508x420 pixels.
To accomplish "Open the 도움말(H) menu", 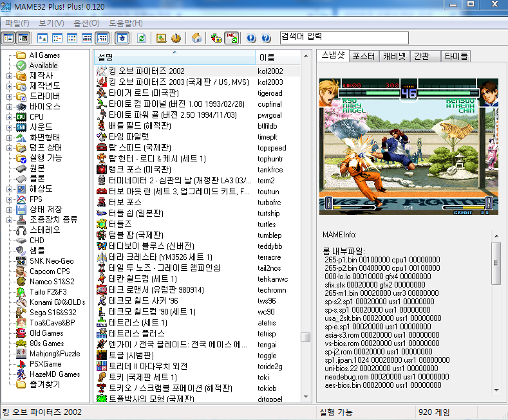I will click(x=126, y=23).
